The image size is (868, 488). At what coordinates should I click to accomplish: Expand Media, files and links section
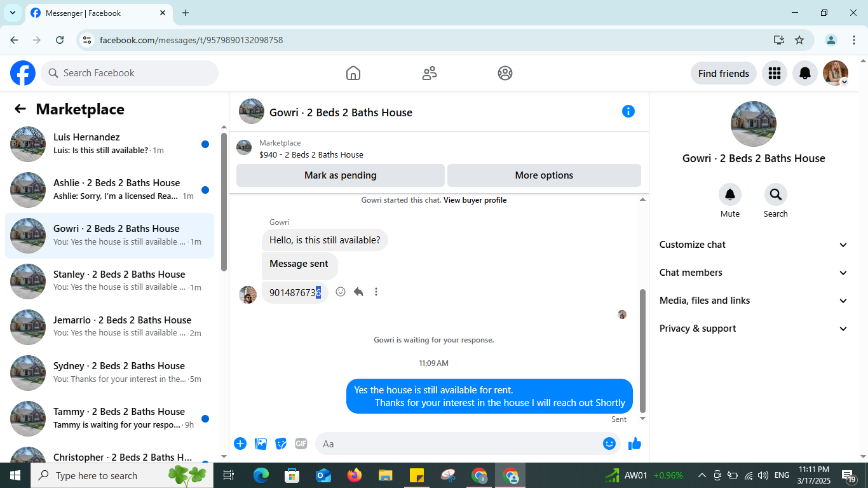[x=754, y=301]
